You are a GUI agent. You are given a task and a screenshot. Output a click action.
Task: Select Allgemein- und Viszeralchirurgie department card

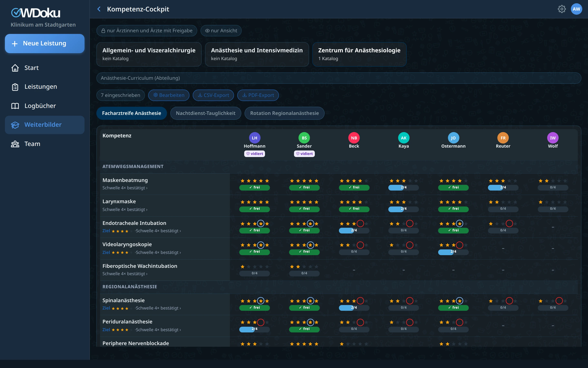149,54
